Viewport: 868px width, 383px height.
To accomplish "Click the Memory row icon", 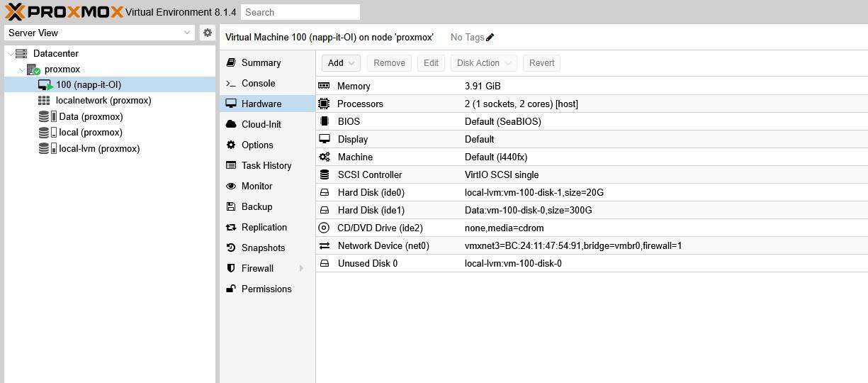I will (x=325, y=86).
